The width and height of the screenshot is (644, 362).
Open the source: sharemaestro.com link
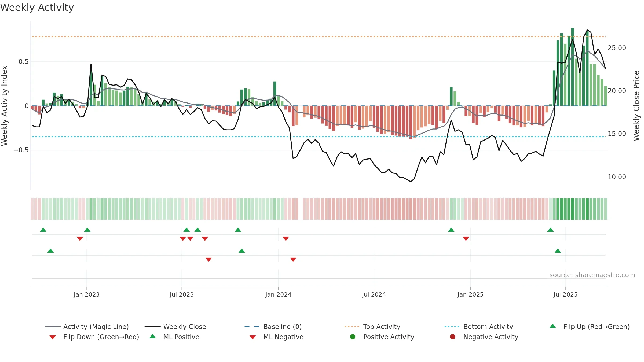click(592, 275)
